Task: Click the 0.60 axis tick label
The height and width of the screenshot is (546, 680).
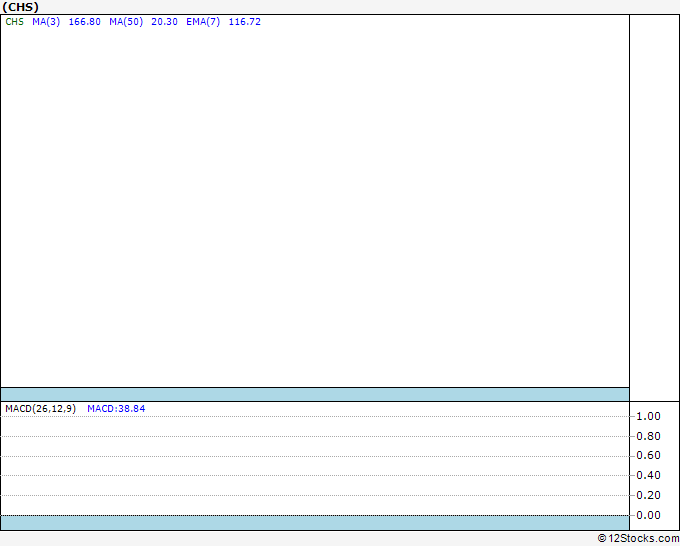Action: click(648, 455)
